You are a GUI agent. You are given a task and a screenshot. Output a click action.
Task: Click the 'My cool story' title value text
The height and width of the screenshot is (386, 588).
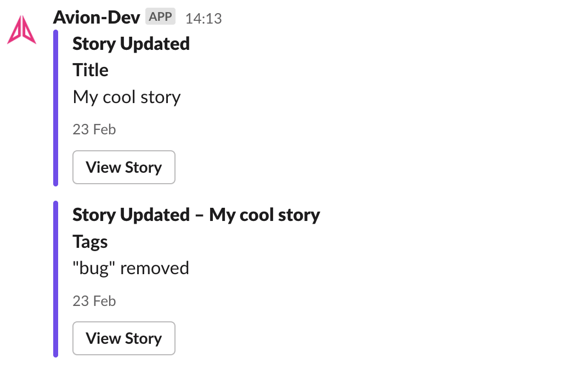tap(127, 98)
